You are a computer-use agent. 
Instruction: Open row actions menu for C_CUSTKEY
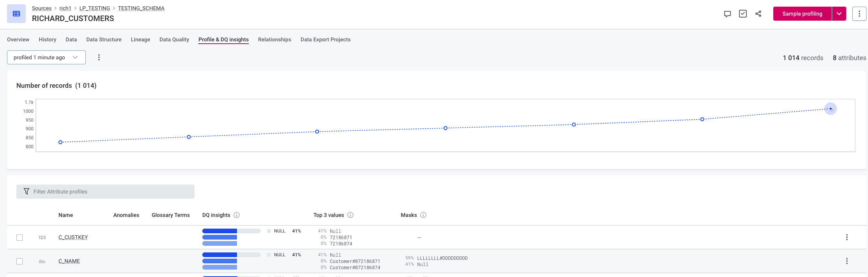(847, 237)
